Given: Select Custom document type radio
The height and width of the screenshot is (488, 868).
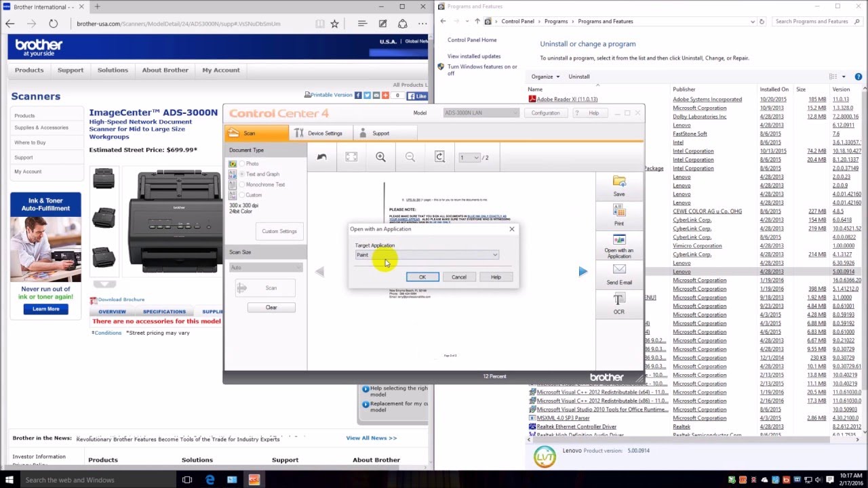Looking at the screenshot, I should click(x=242, y=195).
